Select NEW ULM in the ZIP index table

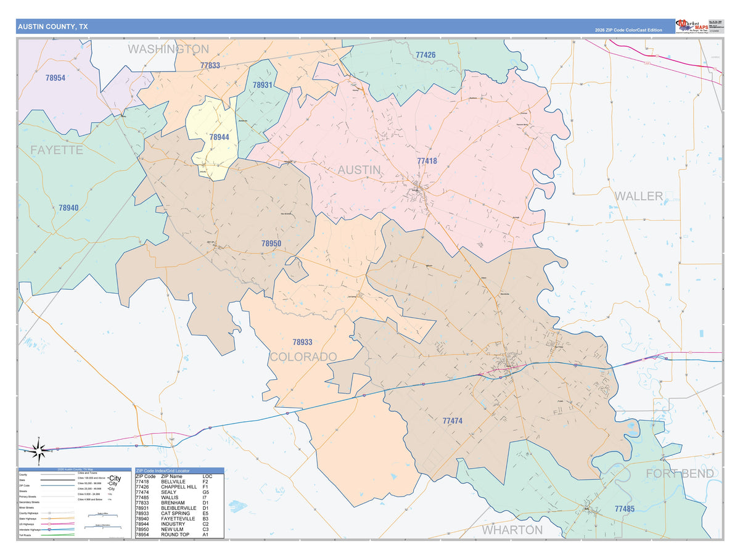(x=173, y=530)
